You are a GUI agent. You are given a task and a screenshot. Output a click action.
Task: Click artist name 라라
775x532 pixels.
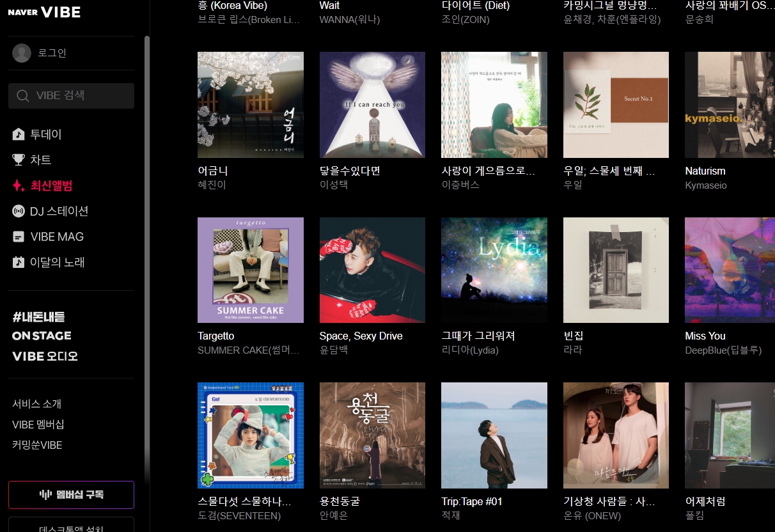[573, 350]
